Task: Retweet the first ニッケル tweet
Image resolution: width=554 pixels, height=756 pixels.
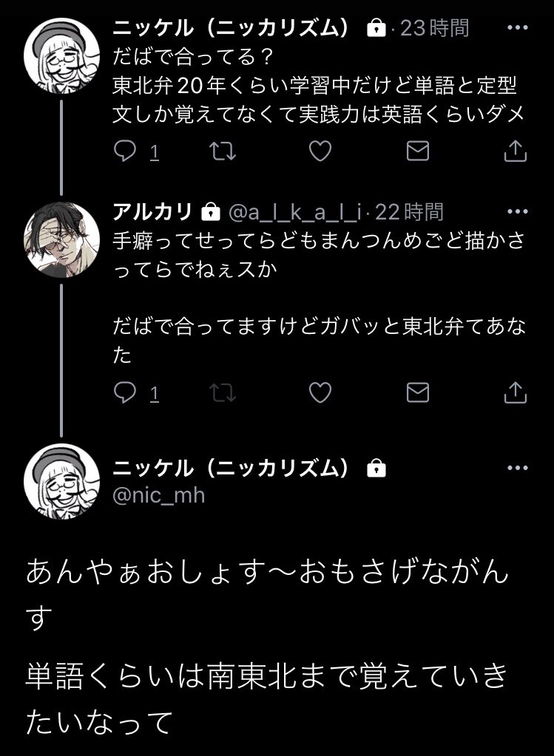Action: coord(221,151)
